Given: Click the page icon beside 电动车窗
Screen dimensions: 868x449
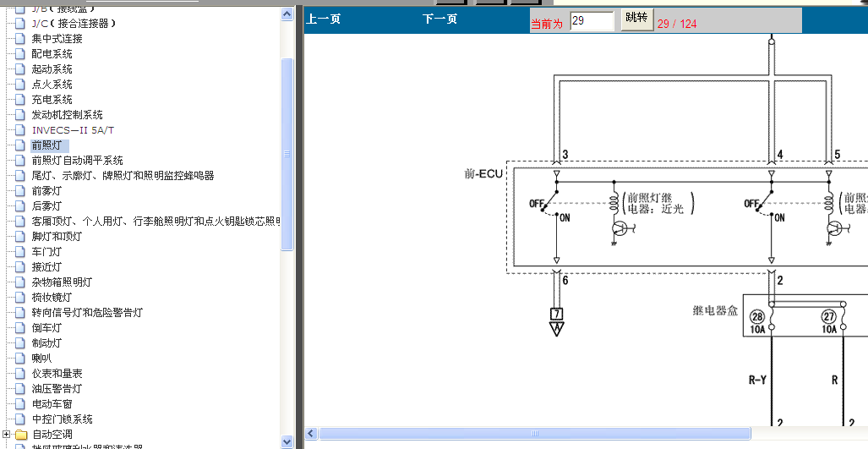Looking at the screenshot, I should point(20,404).
